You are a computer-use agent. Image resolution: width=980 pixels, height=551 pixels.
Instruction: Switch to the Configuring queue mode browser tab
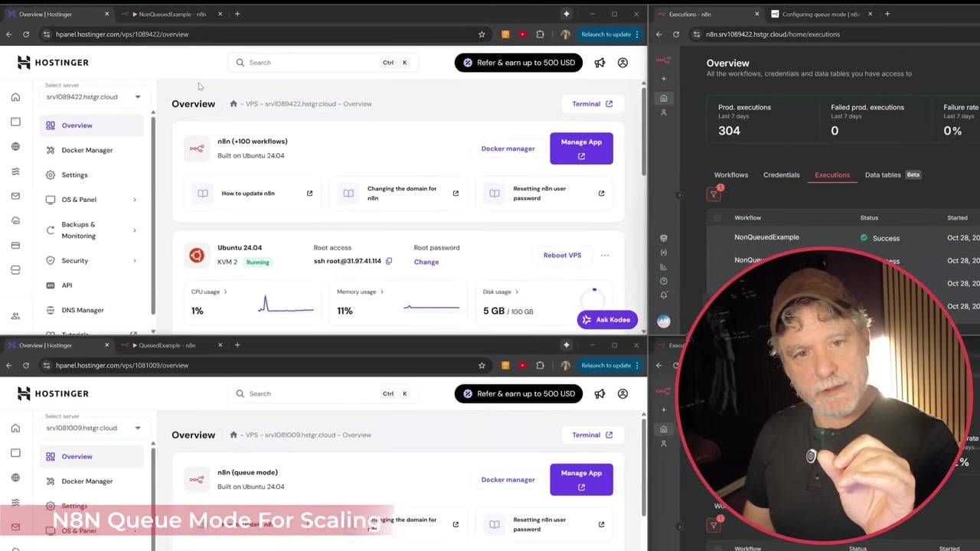(820, 14)
